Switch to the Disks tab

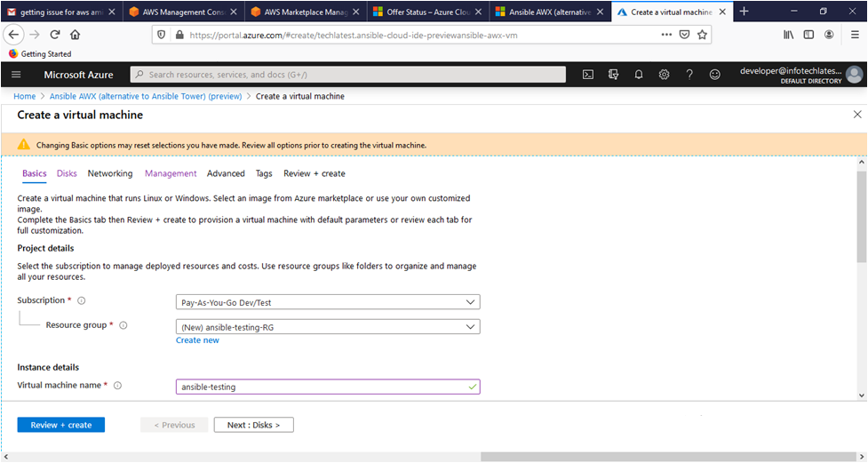coord(67,173)
